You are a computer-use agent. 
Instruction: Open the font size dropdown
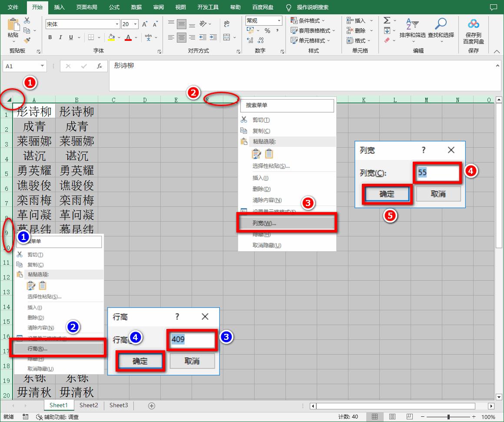point(135,24)
